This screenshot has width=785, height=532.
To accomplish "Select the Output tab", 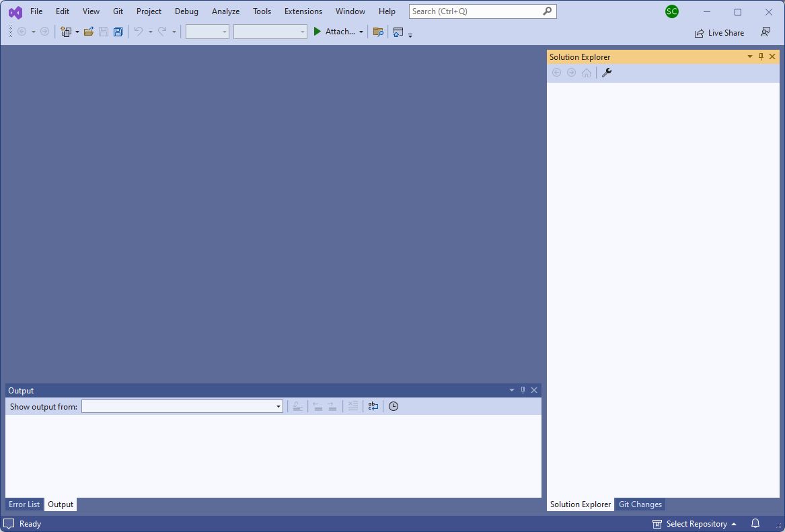I will (61, 504).
